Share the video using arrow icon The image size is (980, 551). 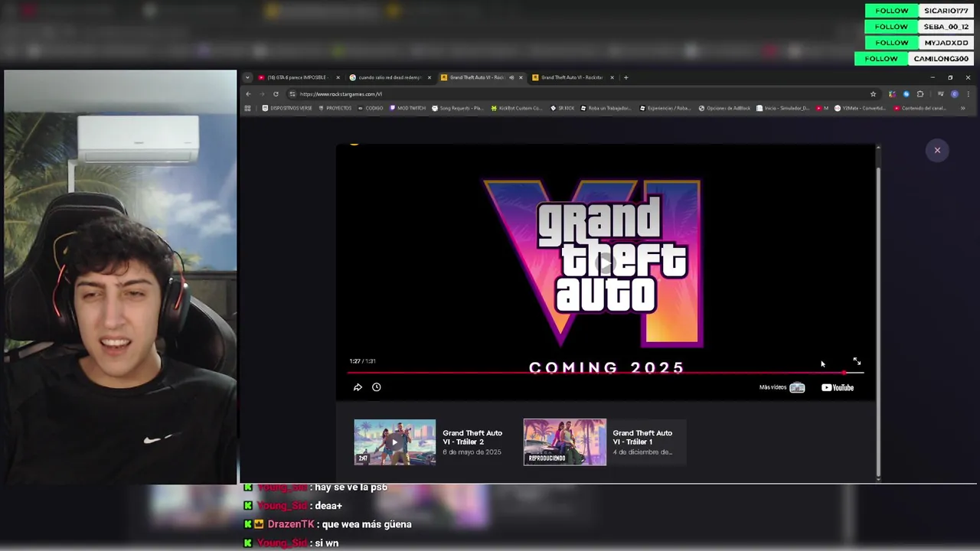point(358,387)
